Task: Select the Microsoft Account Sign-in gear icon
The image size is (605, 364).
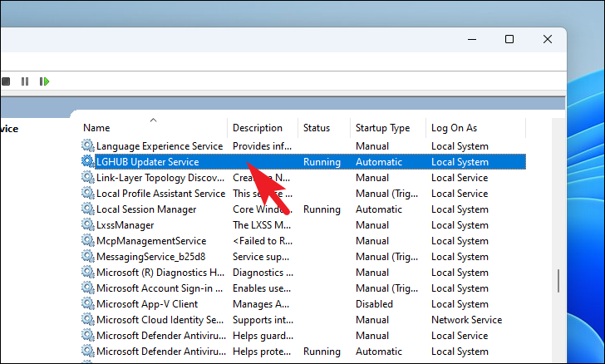Action: 88,288
